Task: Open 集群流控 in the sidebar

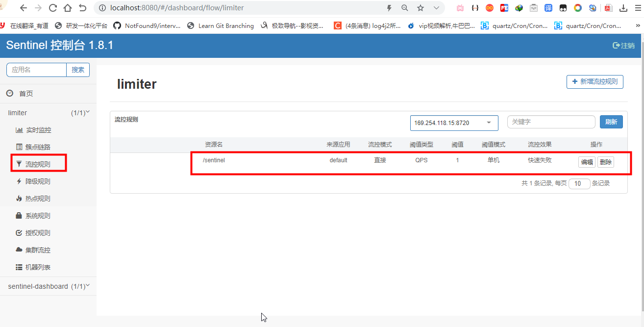Action: 38,250
